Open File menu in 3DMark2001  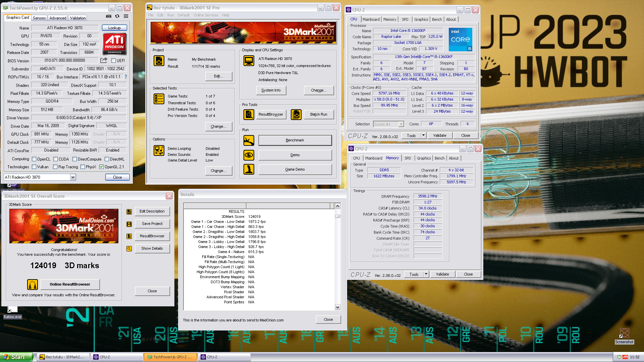pos(151,15)
